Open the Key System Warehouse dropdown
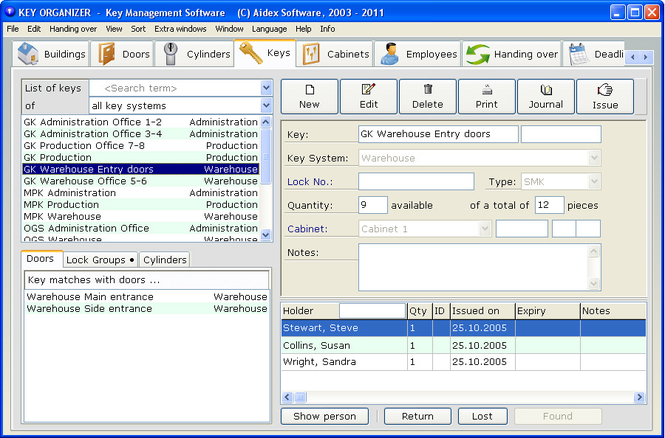The height and width of the screenshot is (438, 665). point(595,158)
